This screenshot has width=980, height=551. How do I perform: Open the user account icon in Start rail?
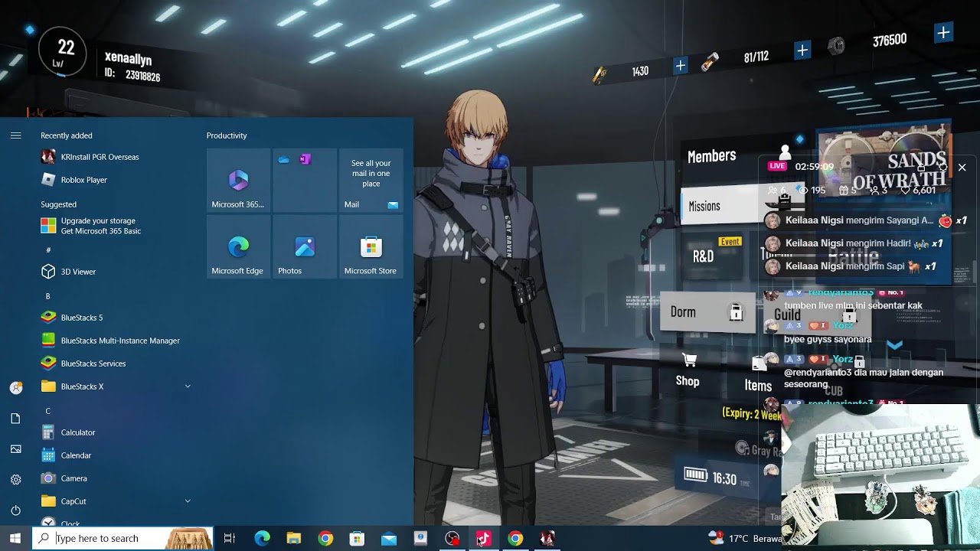[15, 388]
